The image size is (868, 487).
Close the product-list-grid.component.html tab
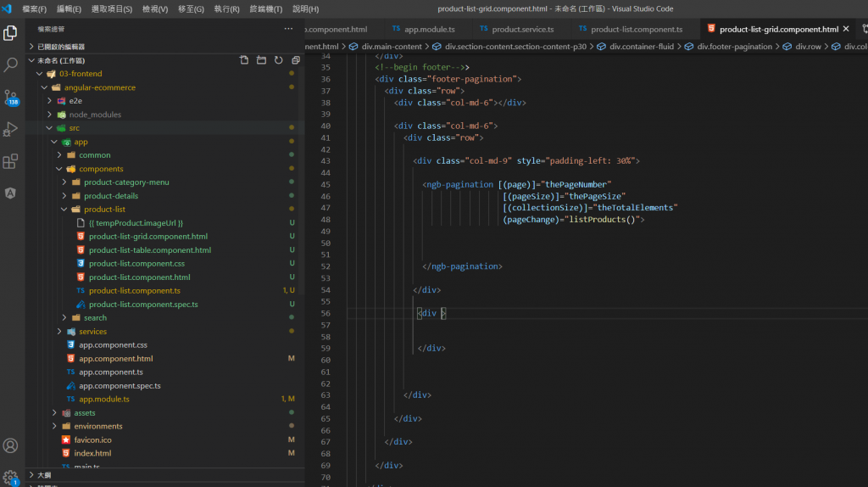pos(845,29)
